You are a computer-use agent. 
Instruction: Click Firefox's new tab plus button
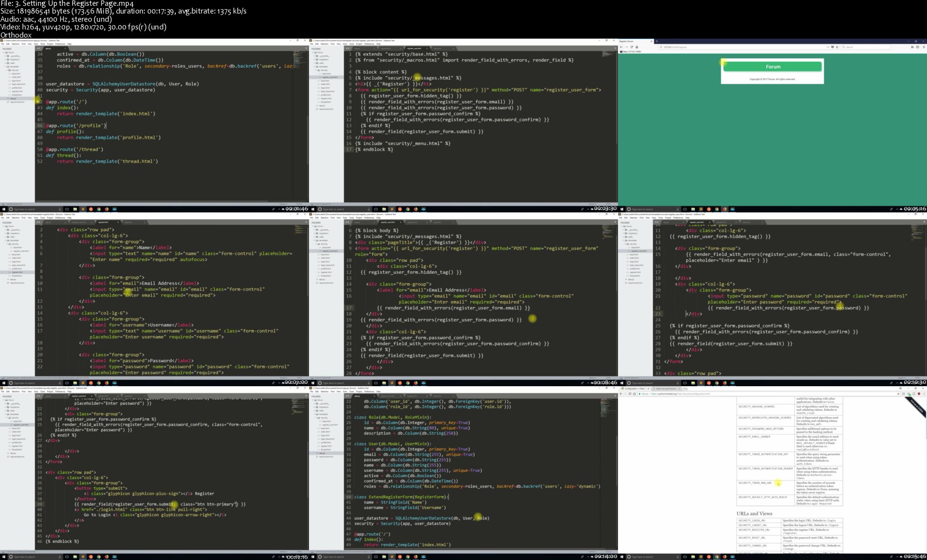657,41
